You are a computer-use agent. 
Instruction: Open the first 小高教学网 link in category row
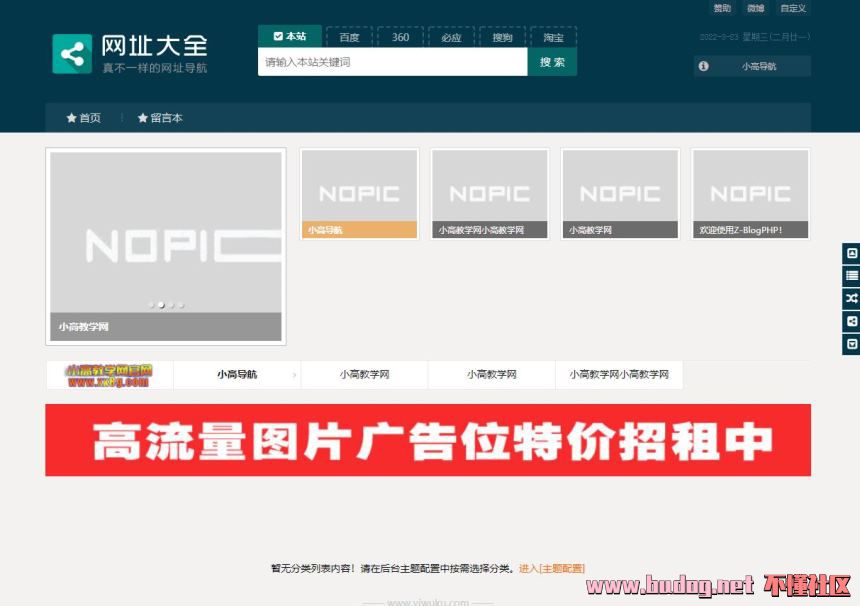(x=364, y=375)
